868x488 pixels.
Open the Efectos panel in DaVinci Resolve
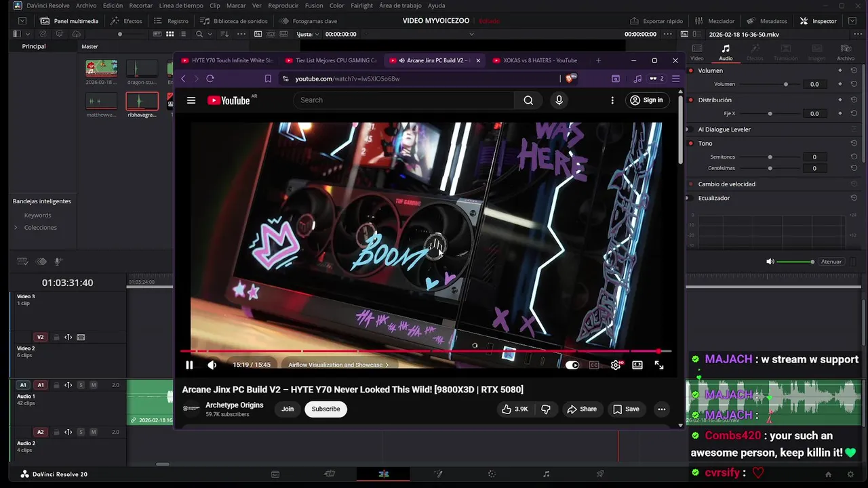(x=126, y=21)
